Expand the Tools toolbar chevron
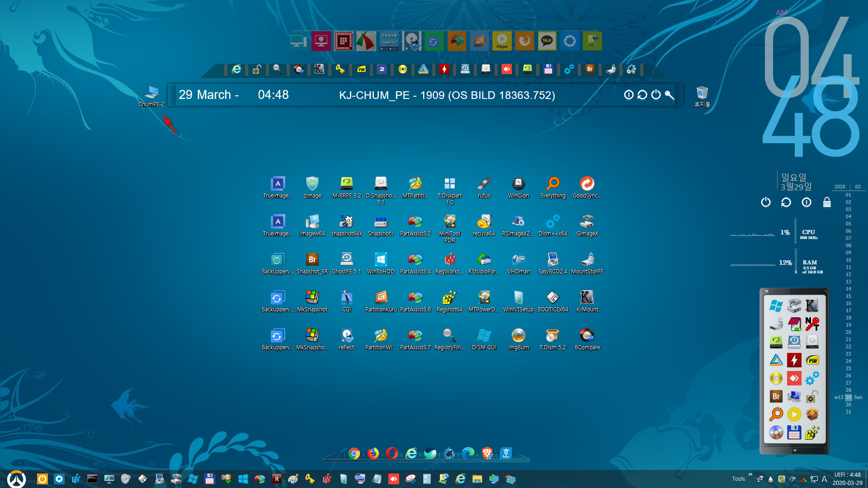Viewport: 868px width, 488px height. [x=750, y=474]
